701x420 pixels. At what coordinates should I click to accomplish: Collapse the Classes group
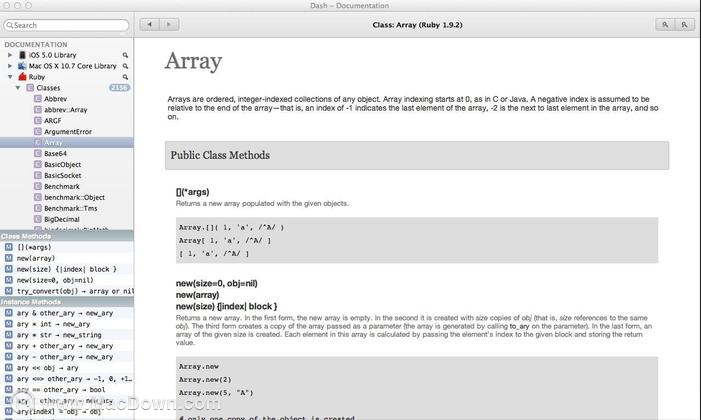point(18,88)
